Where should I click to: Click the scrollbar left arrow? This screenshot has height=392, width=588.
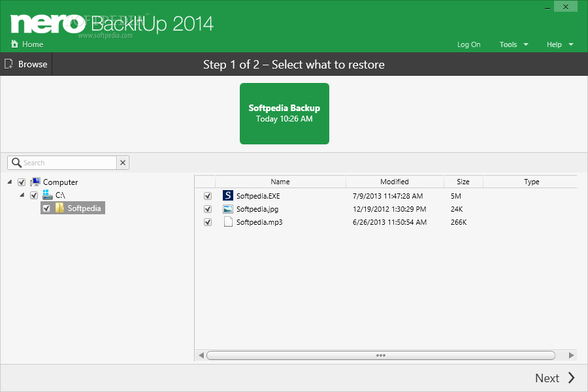tap(201, 355)
